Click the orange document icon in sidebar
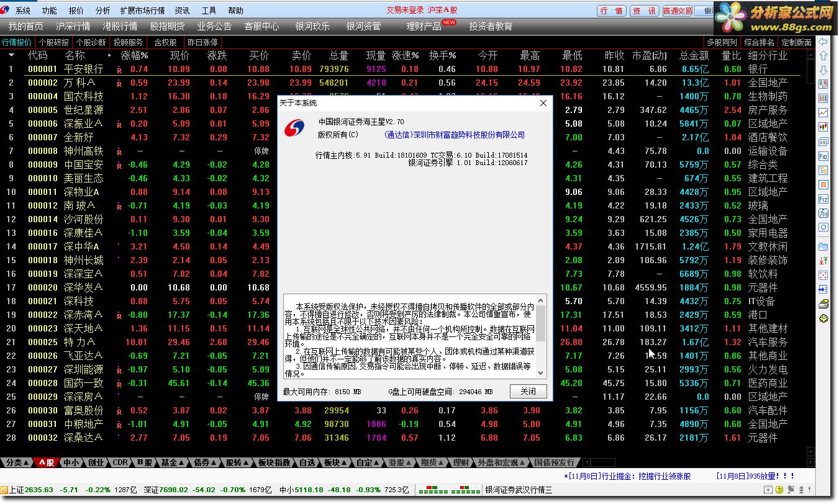 tap(823, 185)
